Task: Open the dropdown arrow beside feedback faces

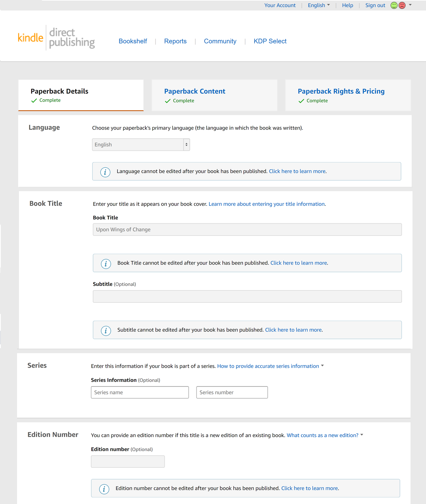Action: (x=410, y=5)
